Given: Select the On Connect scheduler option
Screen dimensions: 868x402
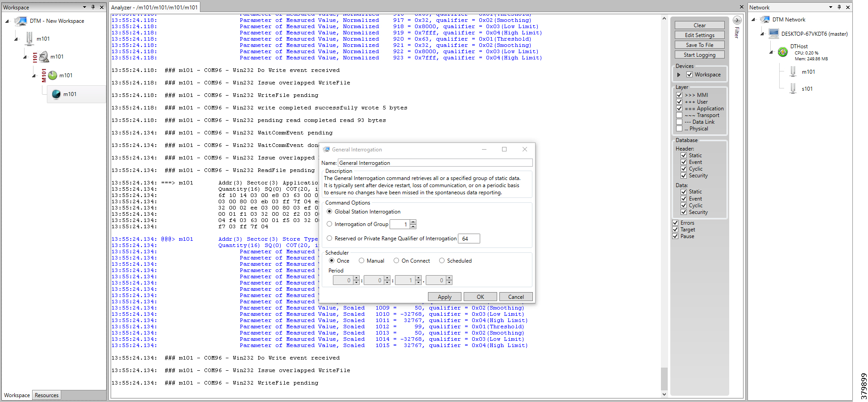Looking at the screenshot, I should [396, 261].
